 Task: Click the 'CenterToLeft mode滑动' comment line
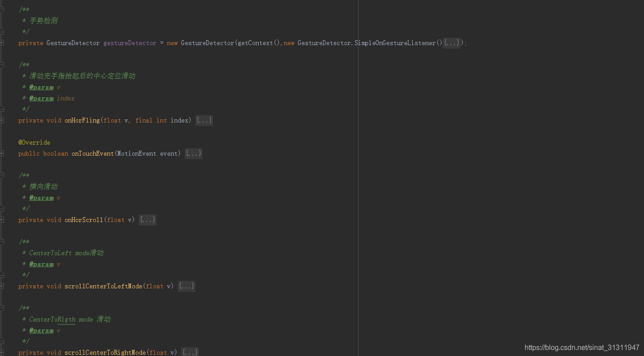click(66, 253)
